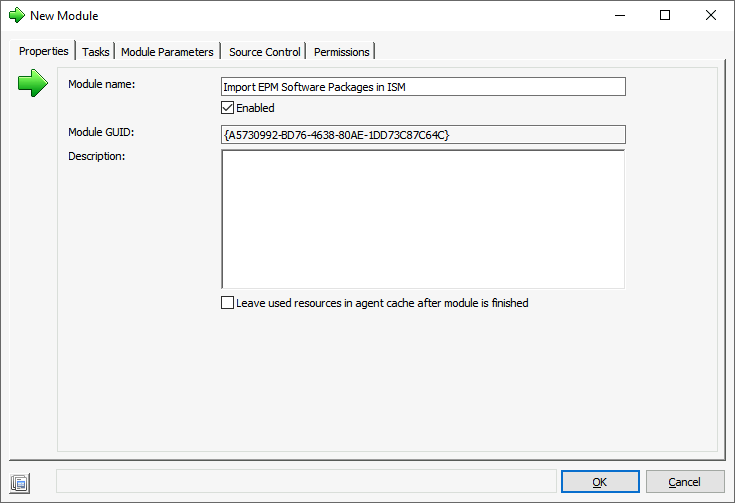Click the green arrow module icon in the title bar
735x504 pixels.
16,15
